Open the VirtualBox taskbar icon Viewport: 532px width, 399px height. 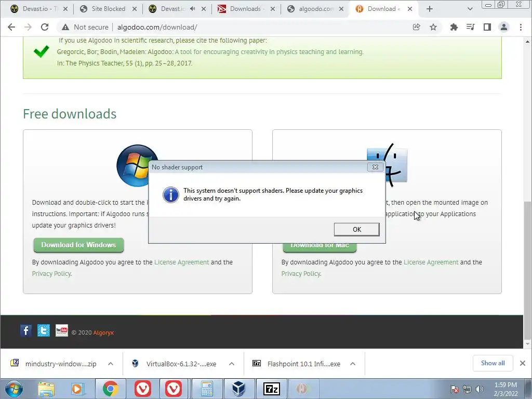239,389
